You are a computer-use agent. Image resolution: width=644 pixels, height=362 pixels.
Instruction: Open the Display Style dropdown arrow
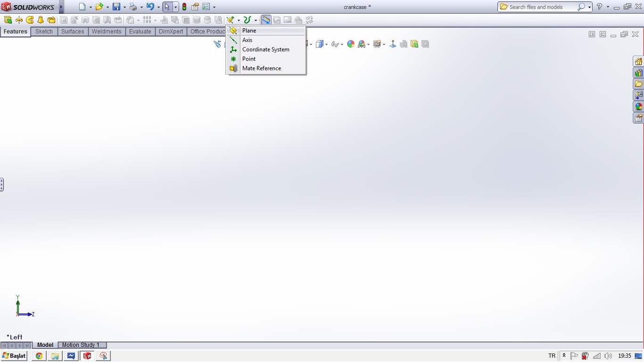coord(326,44)
